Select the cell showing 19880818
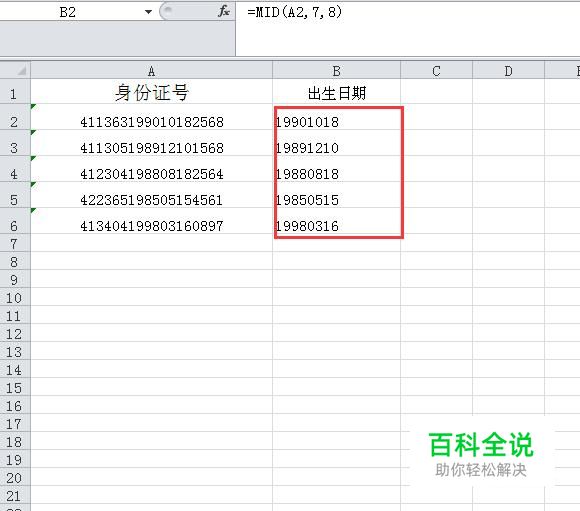This screenshot has height=511, width=580. click(336, 169)
